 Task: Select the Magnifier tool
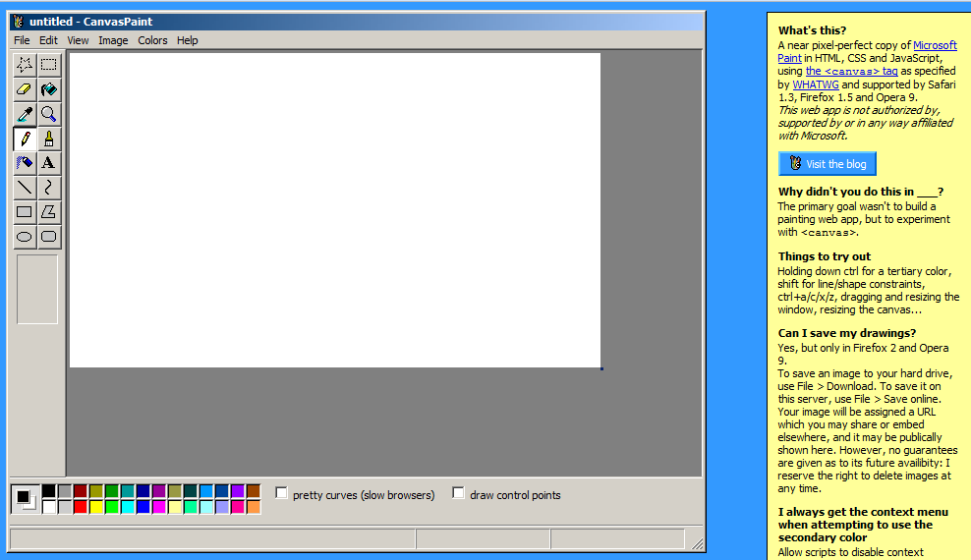pos(49,114)
